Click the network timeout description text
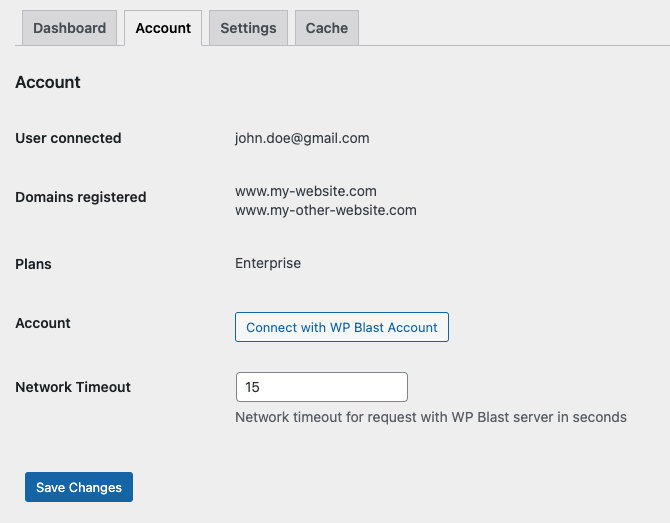The width and height of the screenshot is (670, 523). 431,417
